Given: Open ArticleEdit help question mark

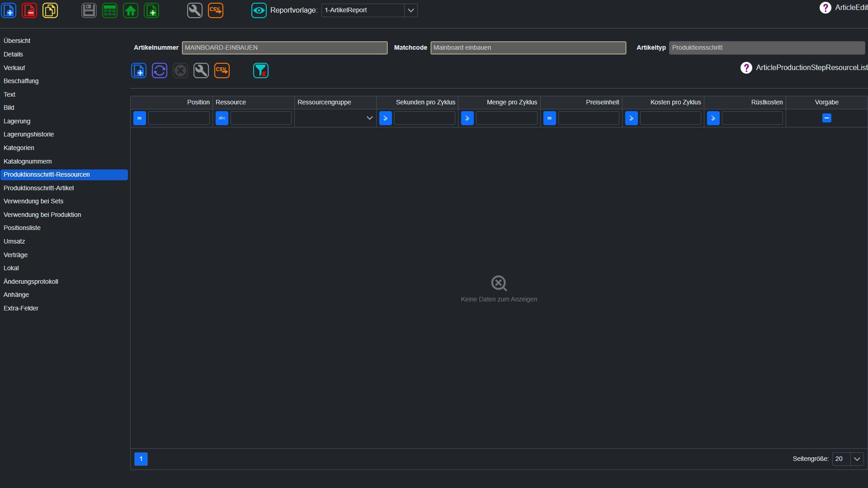Looking at the screenshot, I should [x=826, y=8].
